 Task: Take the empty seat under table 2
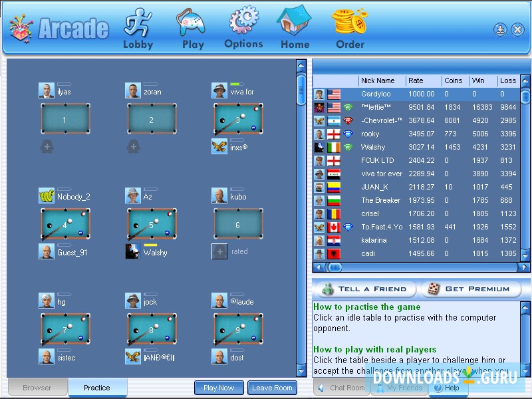[134, 146]
